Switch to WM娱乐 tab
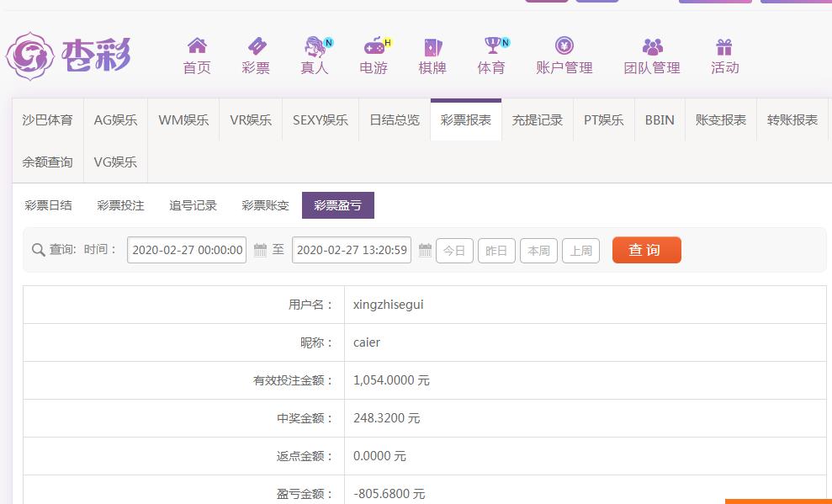The width and height of the screenshot is (832, 504). click(183, 119)
